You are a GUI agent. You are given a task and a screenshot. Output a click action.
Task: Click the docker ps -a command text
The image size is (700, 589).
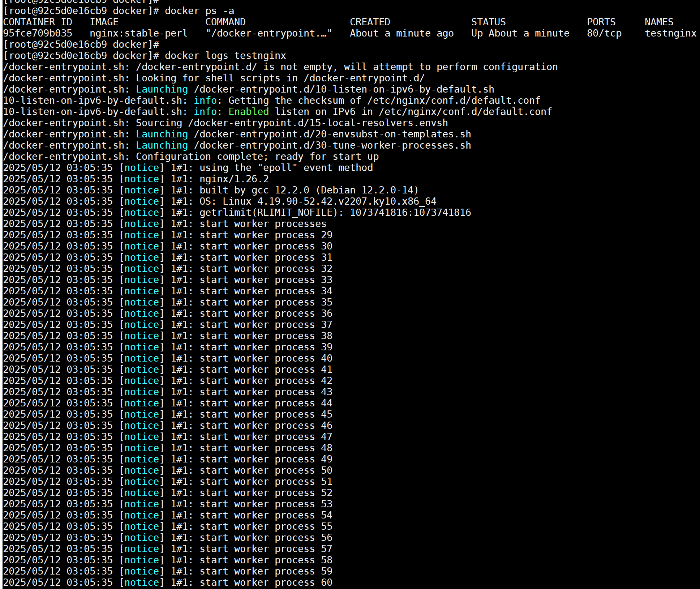click(x=199, y=10)
